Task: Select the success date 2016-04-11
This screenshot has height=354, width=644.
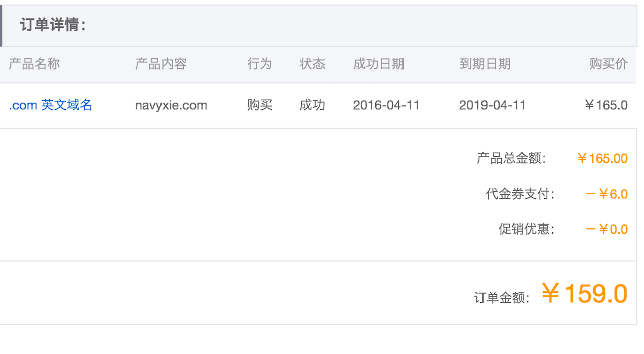Action: click(386, 105)
